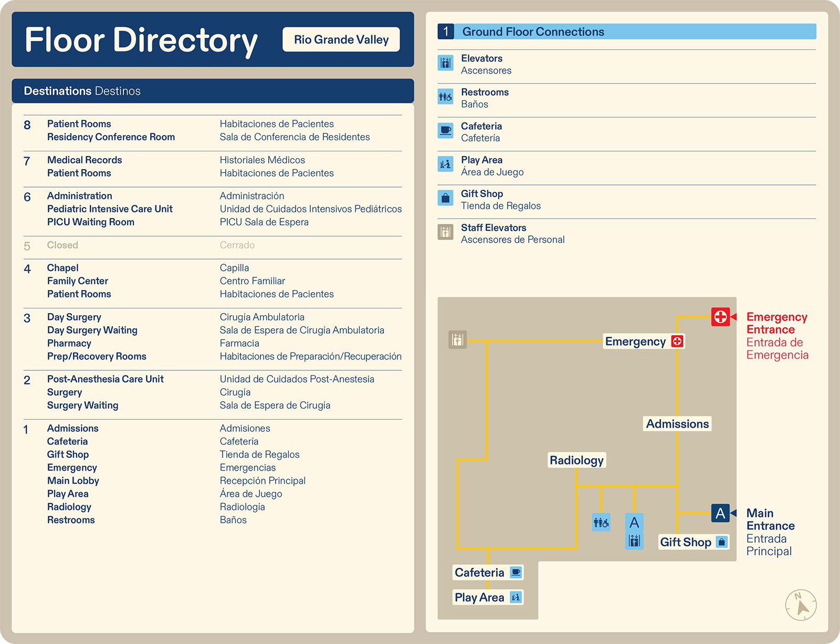Select the Elevators icon in Ground Floor Connections
Viewport: 840px width, 644px height.
point(445,63)
